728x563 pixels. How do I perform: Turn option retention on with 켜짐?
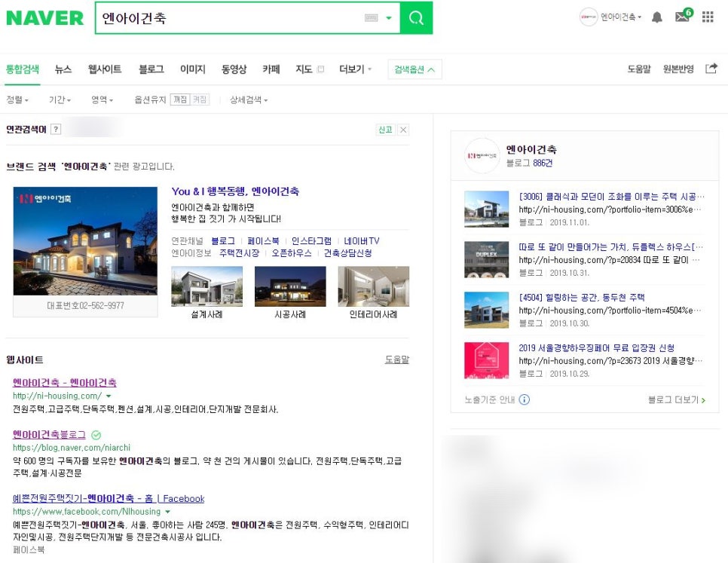[200, 99]
